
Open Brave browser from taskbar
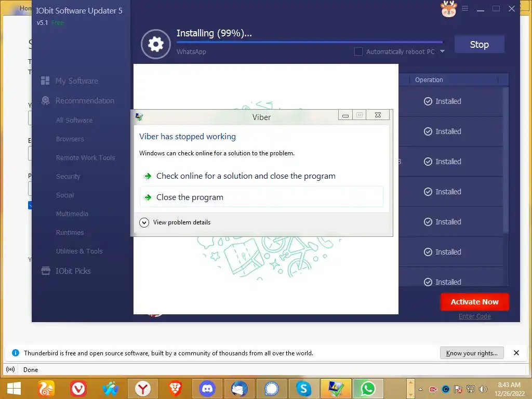175,389
